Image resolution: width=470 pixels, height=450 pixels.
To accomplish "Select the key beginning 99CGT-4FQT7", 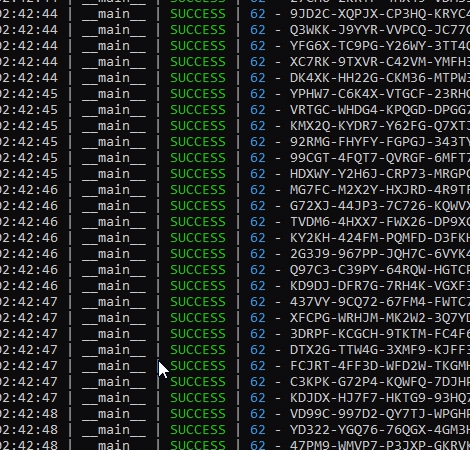I will click(380, 158).
